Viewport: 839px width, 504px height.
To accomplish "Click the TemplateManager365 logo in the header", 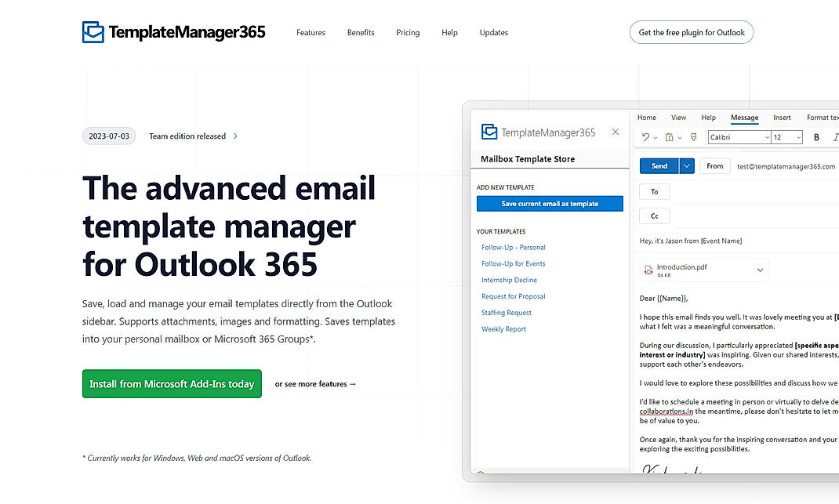I will coord(173,32).
